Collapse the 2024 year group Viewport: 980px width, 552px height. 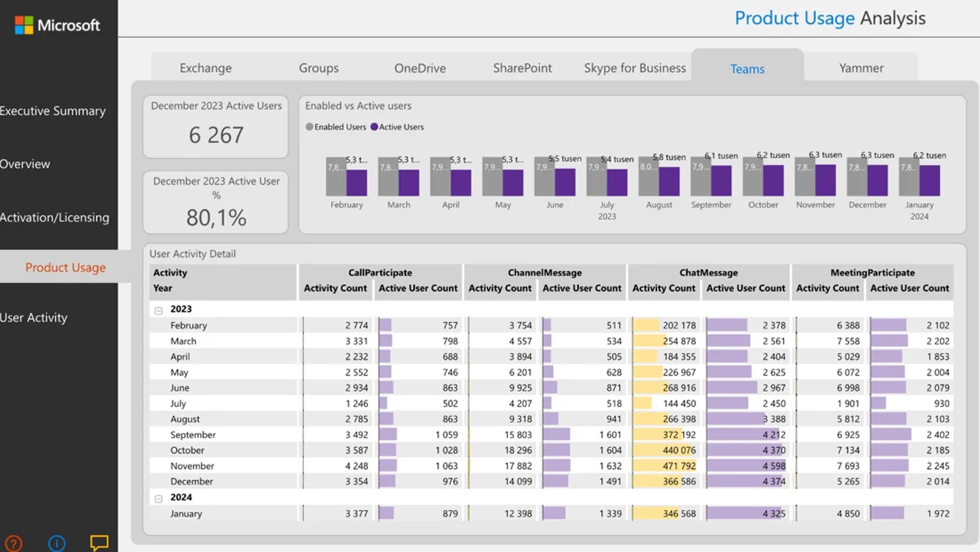coord(158,499)
